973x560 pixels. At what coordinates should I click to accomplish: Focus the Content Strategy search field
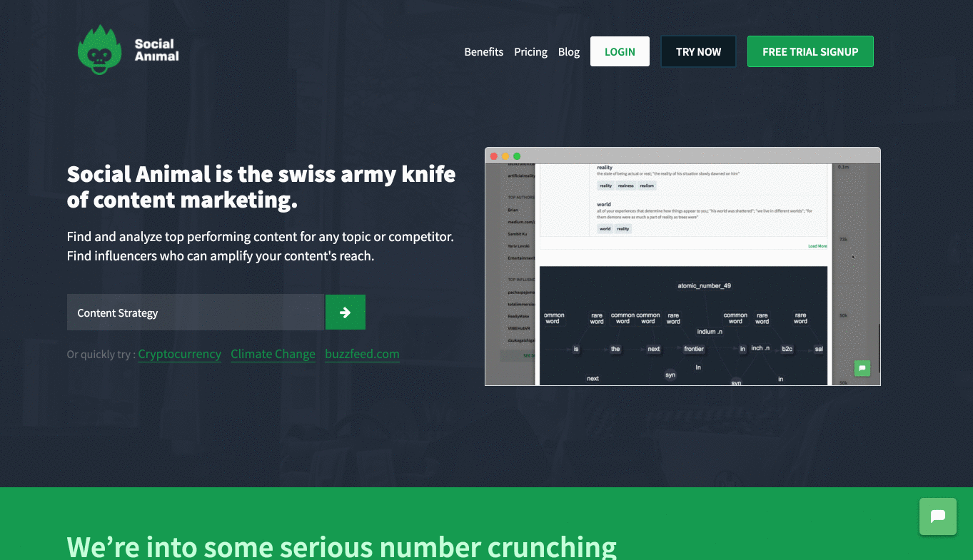coord(196,312)
